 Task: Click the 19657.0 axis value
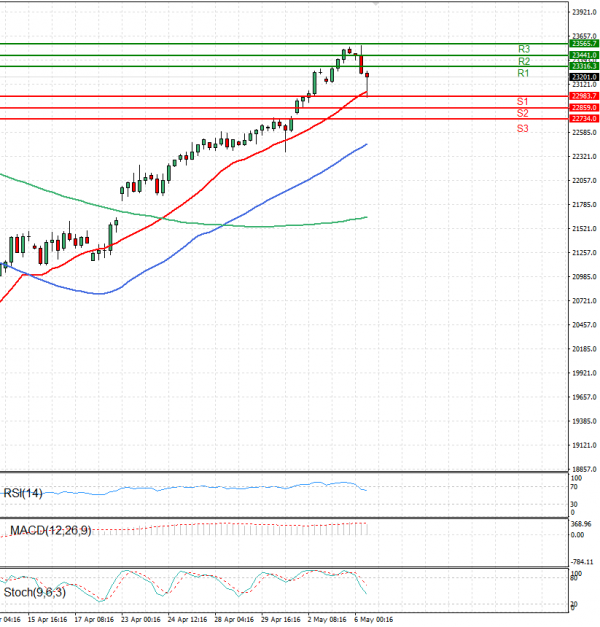click(x=584, y=397)
